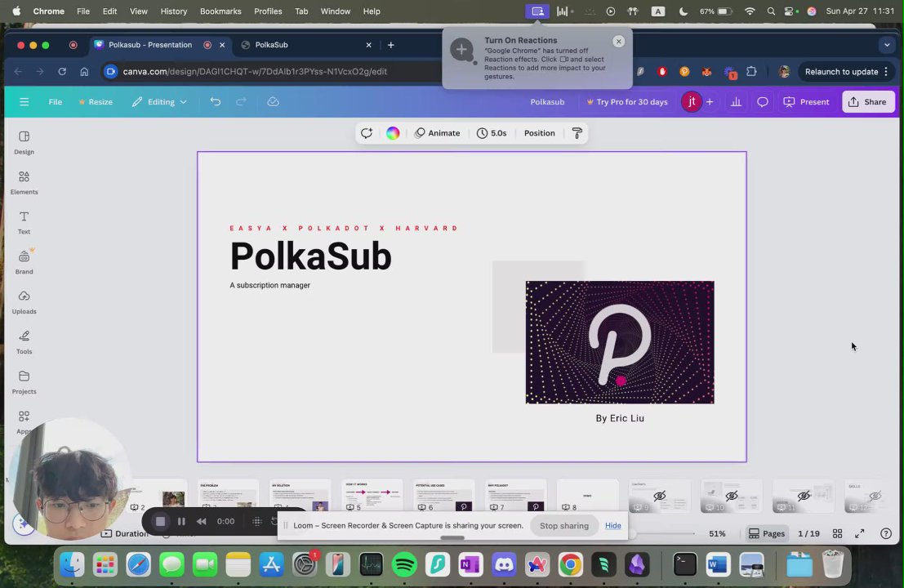
Task: Select slide 6 thumbnail Potential Use Cases
Action: 444,496
